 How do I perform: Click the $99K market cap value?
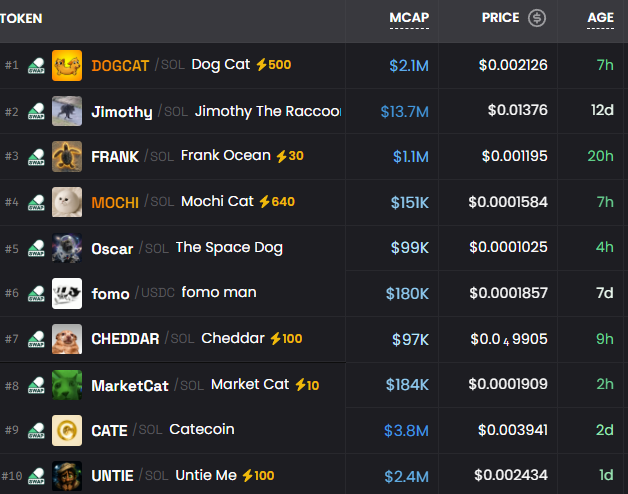point(410,248)
